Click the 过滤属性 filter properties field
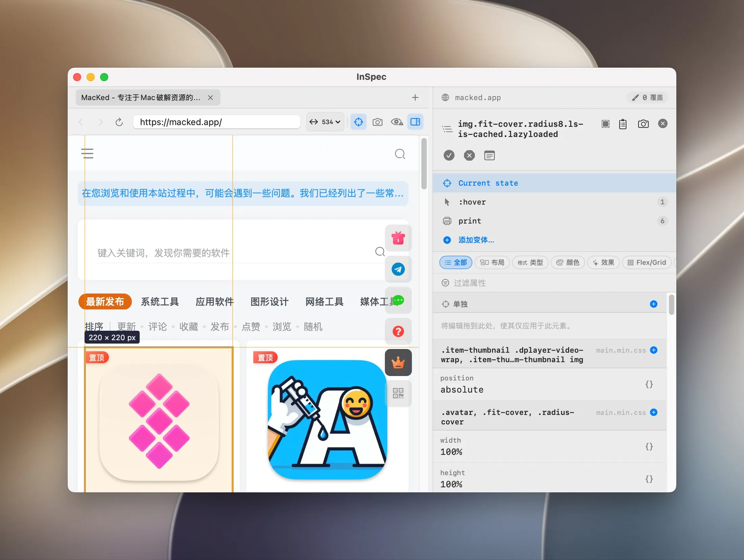 [554, 283]
